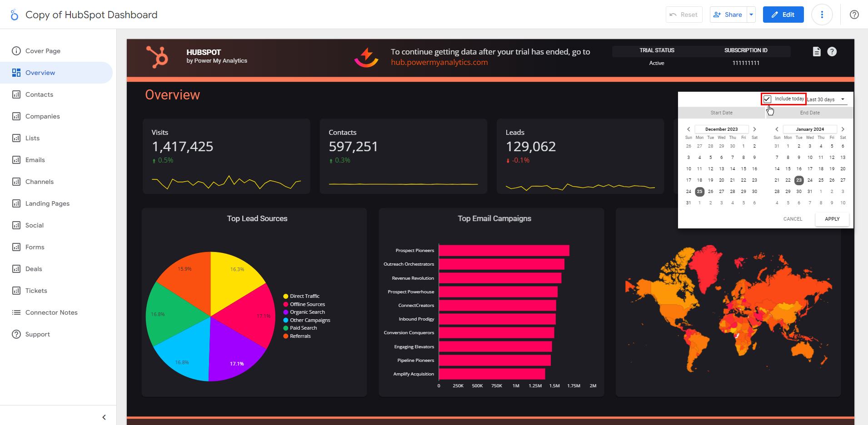This screenshot has height=425, width=868.
Task: Switch to the Landing Pages report page
Action: tap(47, 203)
